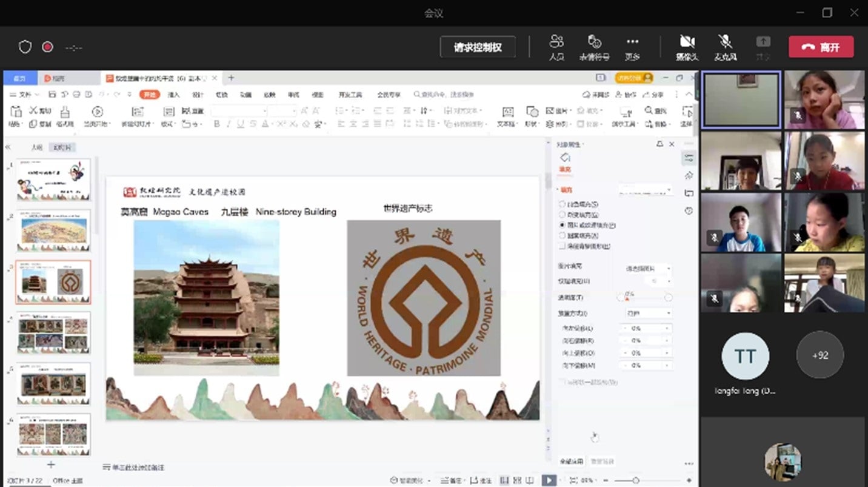The height and width of the screenshot is (487, 868).
Task: Open More options in meeting toolbar
Action: pos(633,47)
